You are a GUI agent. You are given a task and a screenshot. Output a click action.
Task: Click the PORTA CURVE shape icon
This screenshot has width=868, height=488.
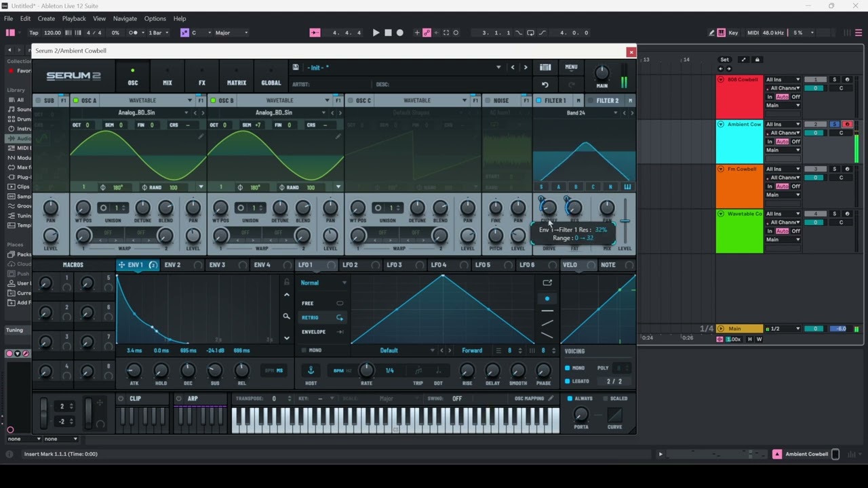[x=614, y=414]
